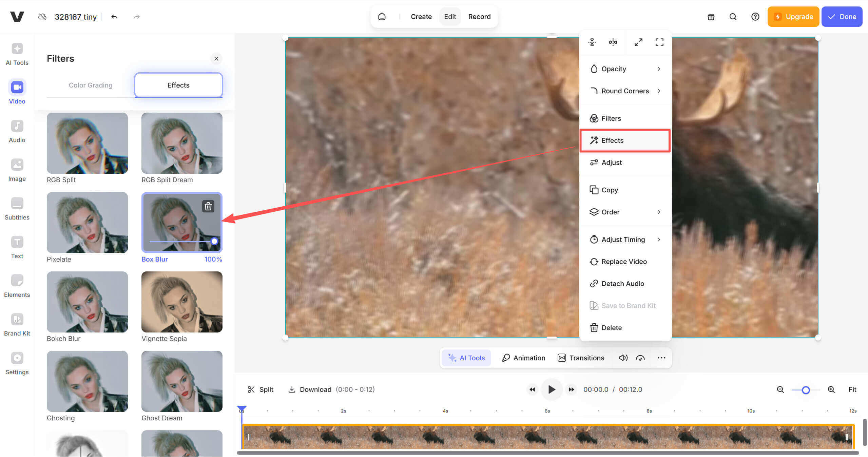Image resolution: width=868 pixels, height=457 pixels.
Task: Click the Done button
Action: coord(842,16)
